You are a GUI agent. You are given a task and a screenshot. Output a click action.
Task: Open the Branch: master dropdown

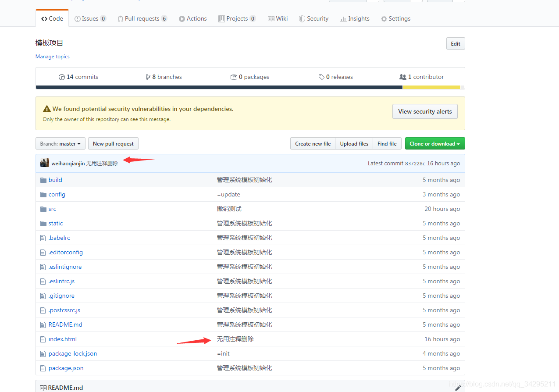point(61,144)
